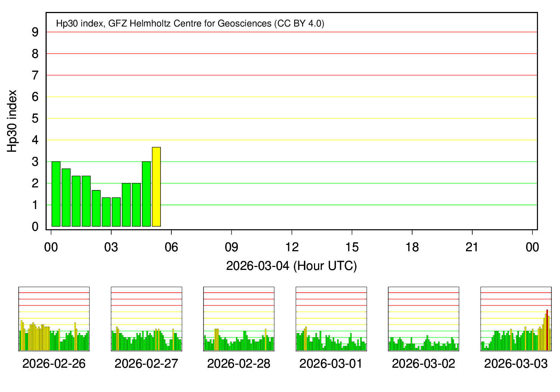560x392 pixels.
Task: Click the vertical Hp30 index axis label
Action: 12,121
